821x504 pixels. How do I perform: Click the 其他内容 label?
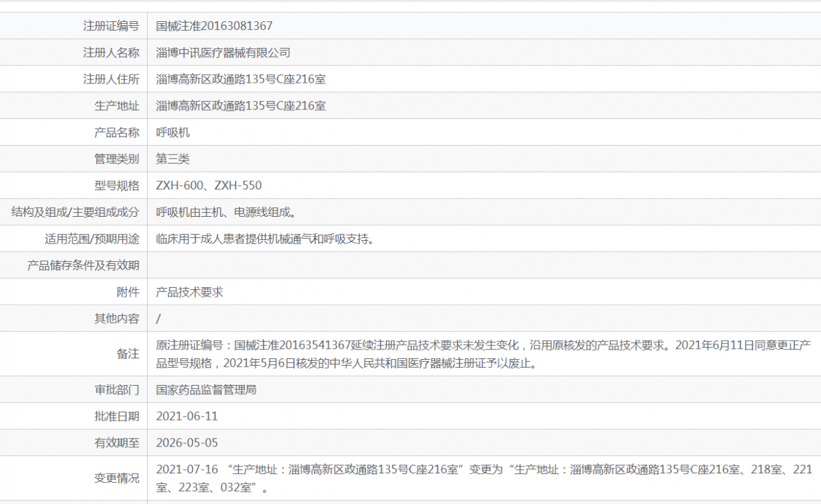(x=117, y=319)
